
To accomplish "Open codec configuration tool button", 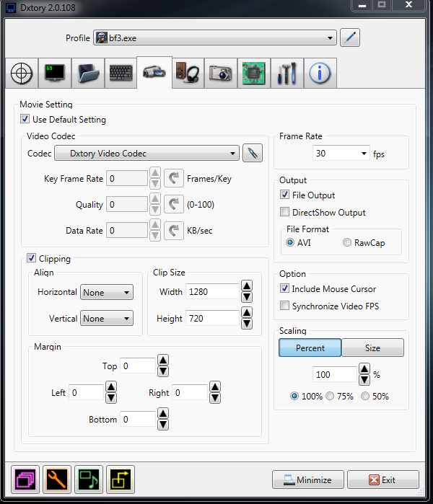I will pos(253,153).
